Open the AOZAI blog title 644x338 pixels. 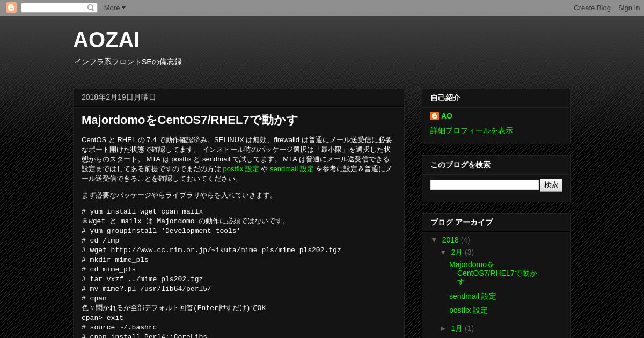coord(106,40)
